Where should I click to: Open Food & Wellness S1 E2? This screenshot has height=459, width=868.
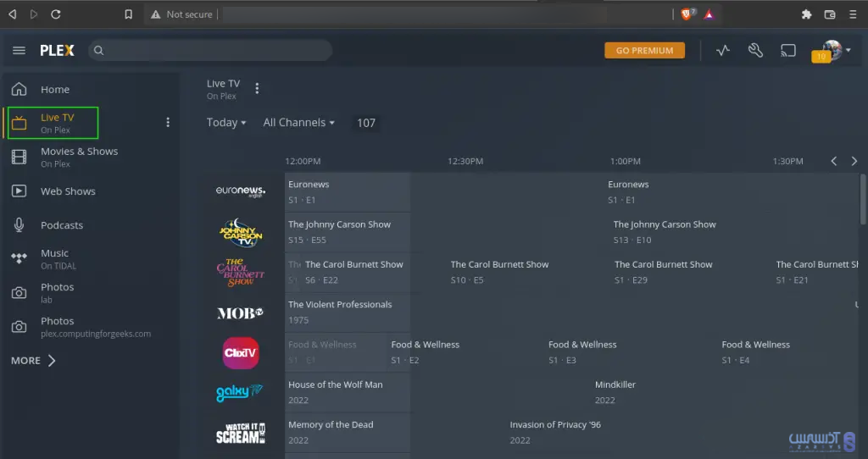(465, 352)
